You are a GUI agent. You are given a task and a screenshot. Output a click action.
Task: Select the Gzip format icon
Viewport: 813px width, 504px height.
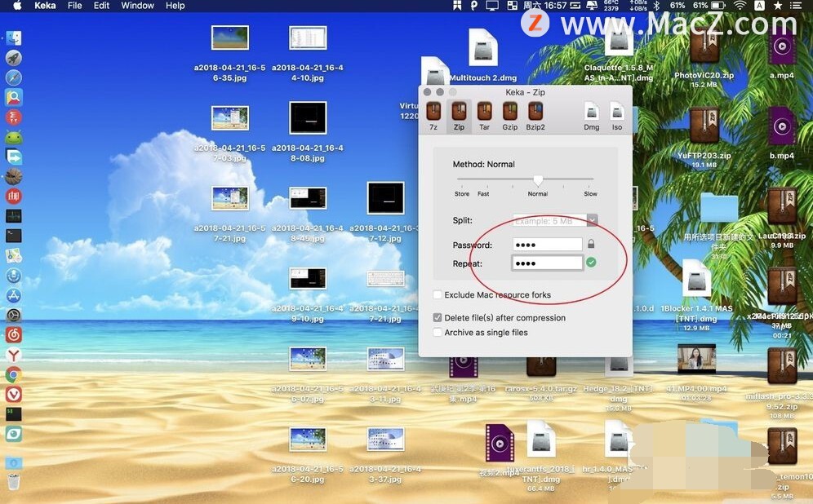tap(509, 116)
